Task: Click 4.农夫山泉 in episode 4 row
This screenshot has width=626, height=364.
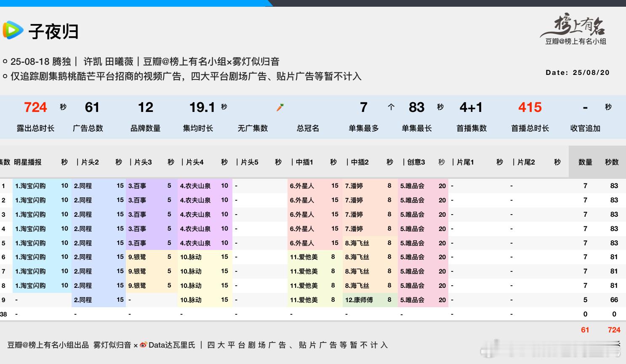Action: tap(195, 228)
